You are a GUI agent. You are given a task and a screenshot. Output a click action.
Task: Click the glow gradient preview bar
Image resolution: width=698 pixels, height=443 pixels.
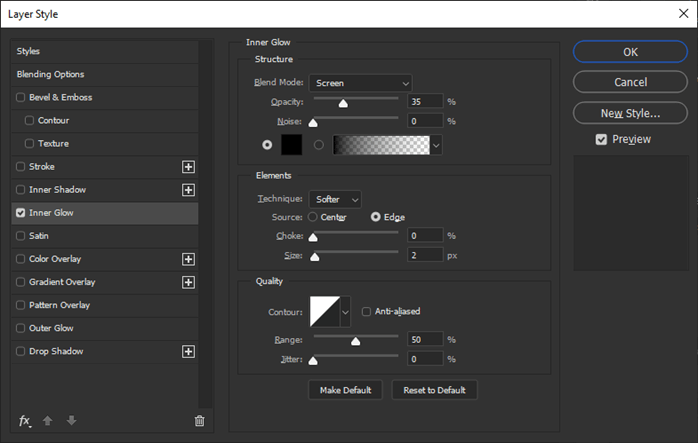coord(381,145)
